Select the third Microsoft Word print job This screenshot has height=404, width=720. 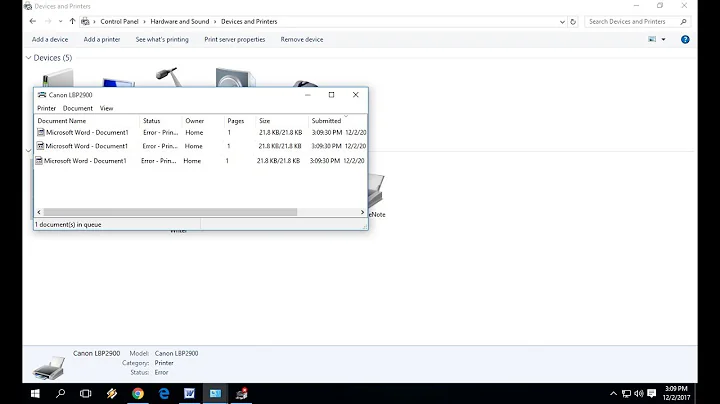201,161
